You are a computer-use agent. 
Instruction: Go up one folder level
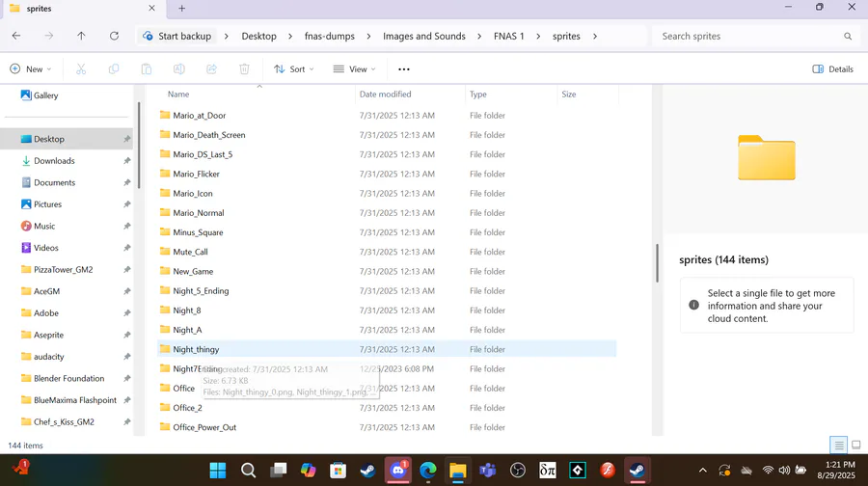(81, 36)
